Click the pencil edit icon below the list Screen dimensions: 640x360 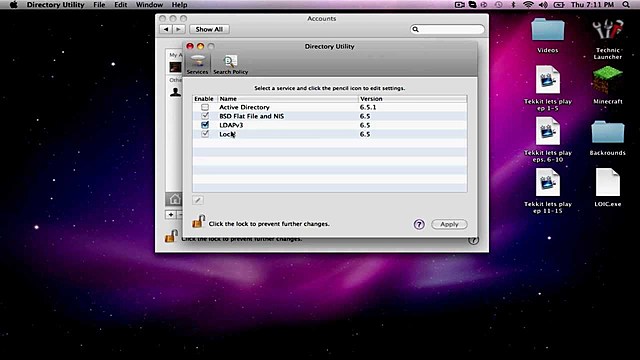(x=198, y=200)
